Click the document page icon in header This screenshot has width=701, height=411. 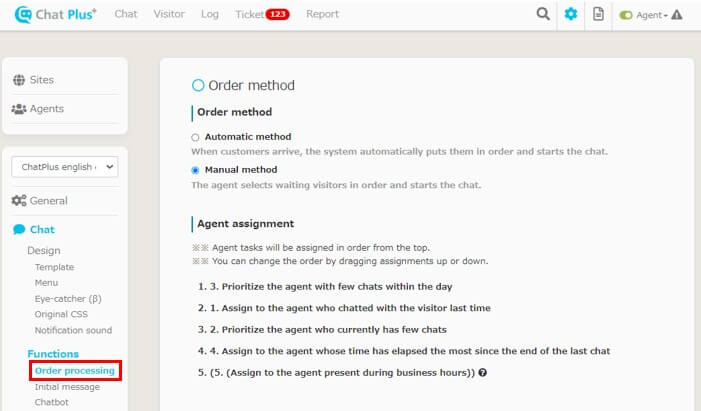598,14
